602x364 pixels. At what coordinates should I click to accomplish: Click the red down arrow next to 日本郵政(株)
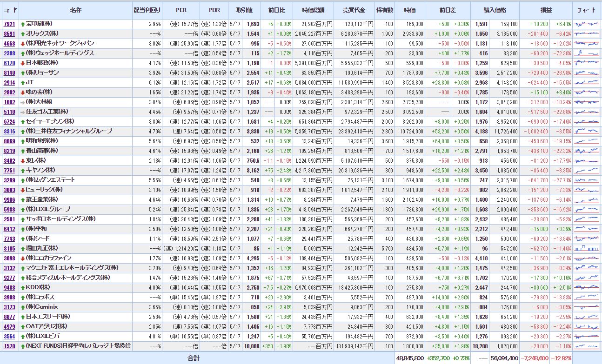tap(23, 63)
